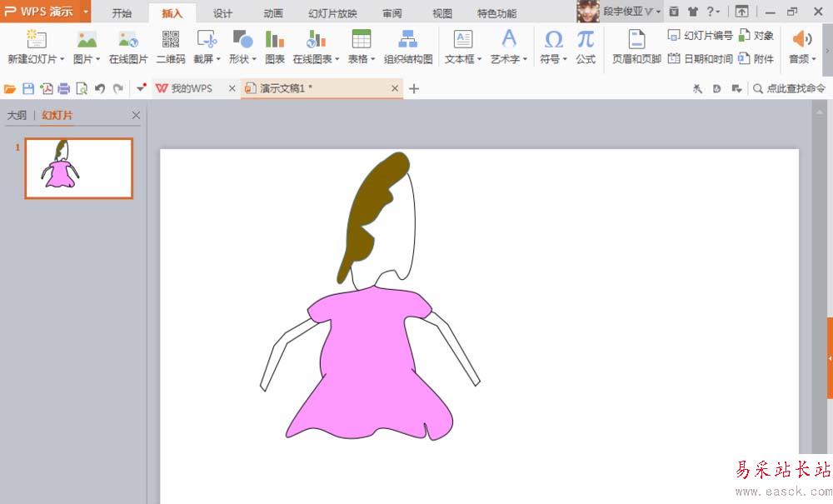Expand the Audio (音频) dropdown arrow
This screenshot has width=833, height=504.
(x=813, y=59)
